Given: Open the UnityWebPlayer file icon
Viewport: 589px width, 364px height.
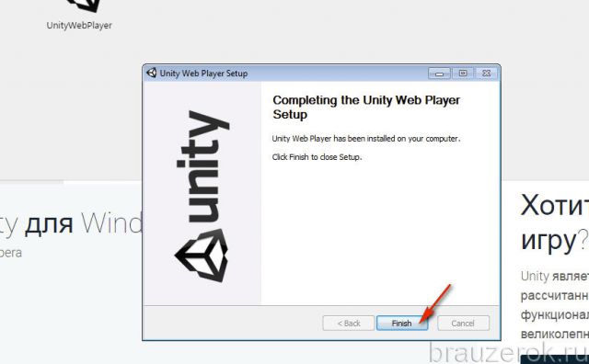Looking at the screenshot, I should (x=84, y=6).
